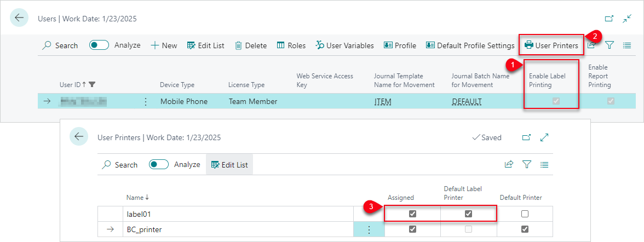
Task: Toggle the Analyze switch in User Printers
Action: tap(159, 164)
